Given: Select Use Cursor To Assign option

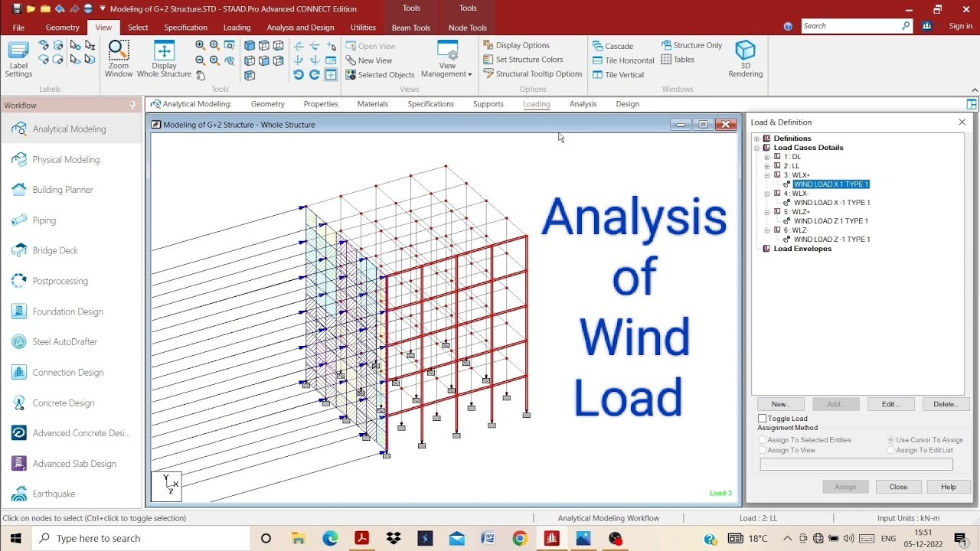Looking at the screenshot, I should pyautogui.click(x=891, y=440).
